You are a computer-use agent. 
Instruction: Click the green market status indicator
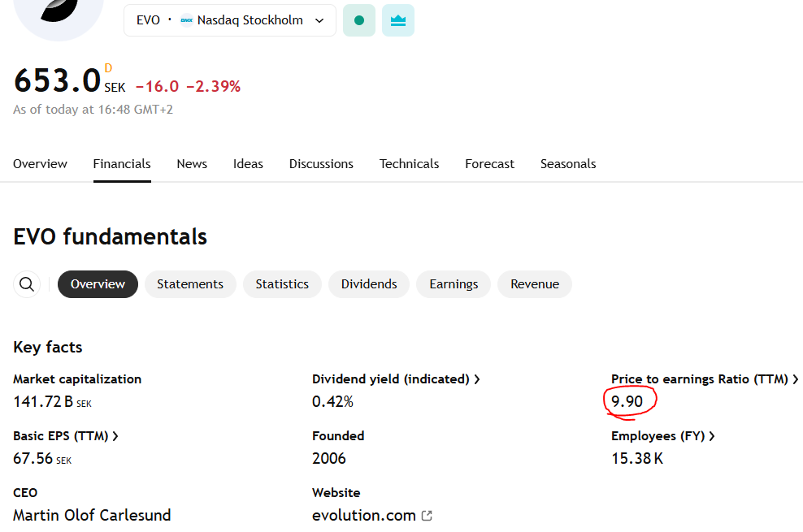click(358, 19)
